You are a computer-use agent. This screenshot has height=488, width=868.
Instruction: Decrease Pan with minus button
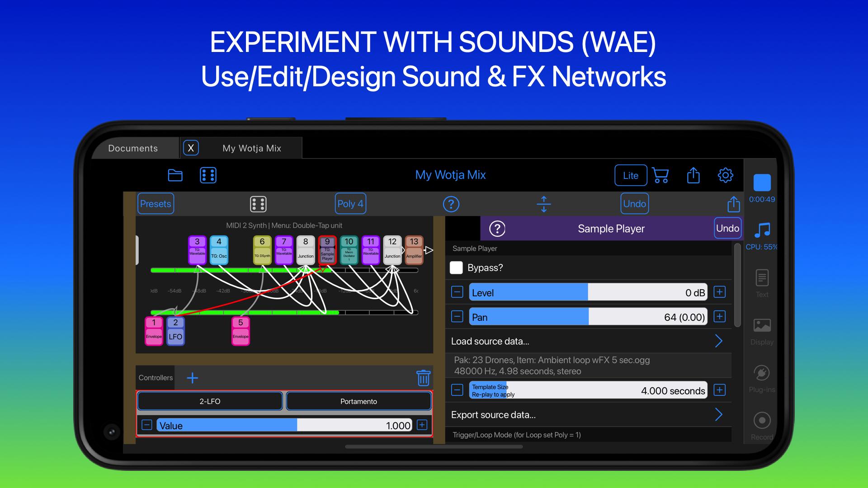coord(457,316)
